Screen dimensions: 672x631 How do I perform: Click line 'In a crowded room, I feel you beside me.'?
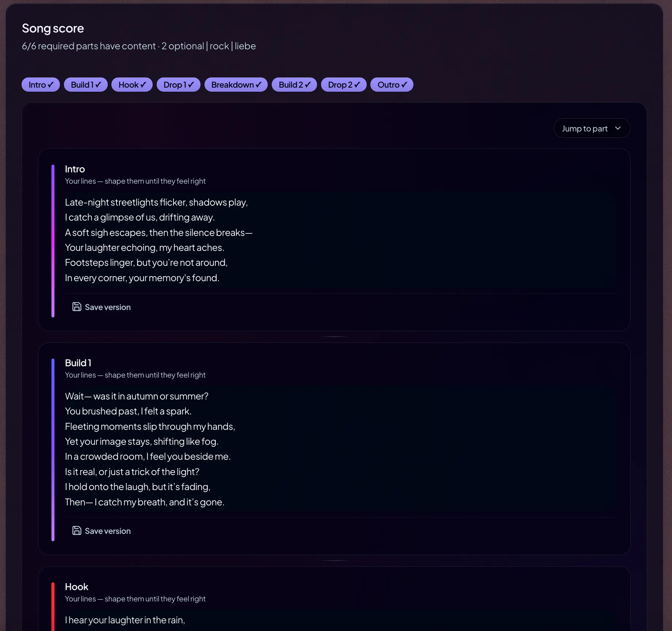(148, 456)
